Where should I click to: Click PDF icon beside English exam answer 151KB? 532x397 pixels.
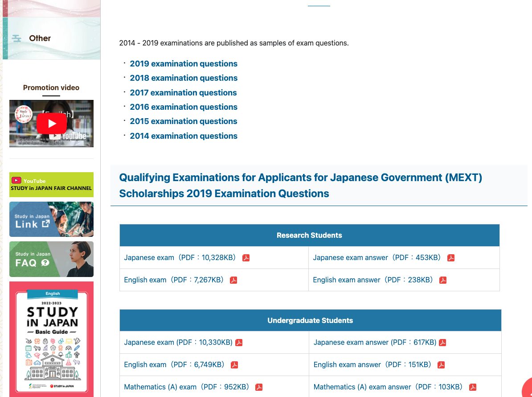click(x=441, y=365)
